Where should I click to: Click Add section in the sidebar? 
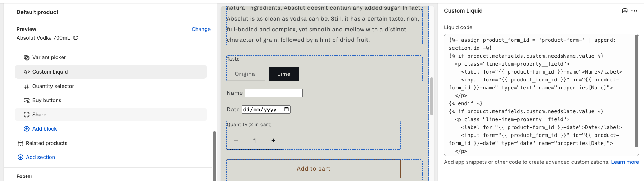(x=40, y=157)
